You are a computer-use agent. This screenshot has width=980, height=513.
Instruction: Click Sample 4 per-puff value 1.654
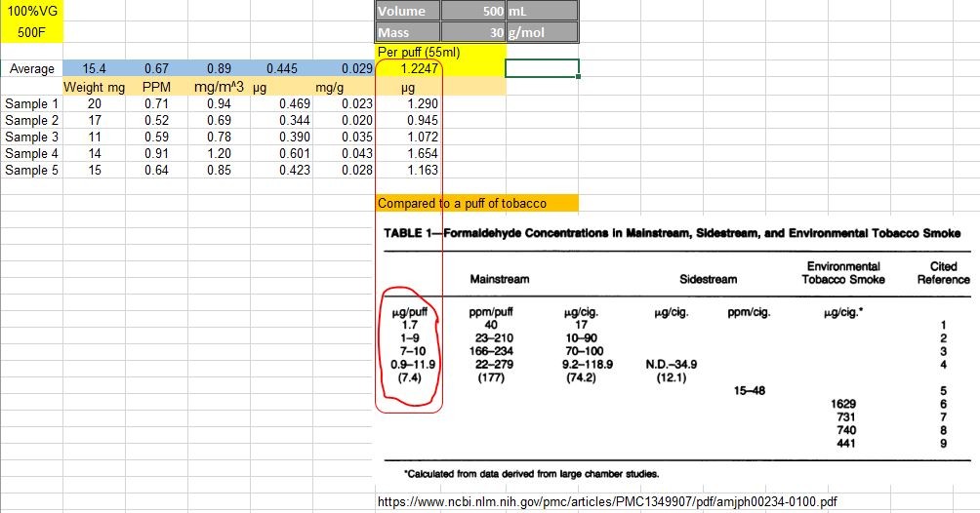(x=408, y=153)
